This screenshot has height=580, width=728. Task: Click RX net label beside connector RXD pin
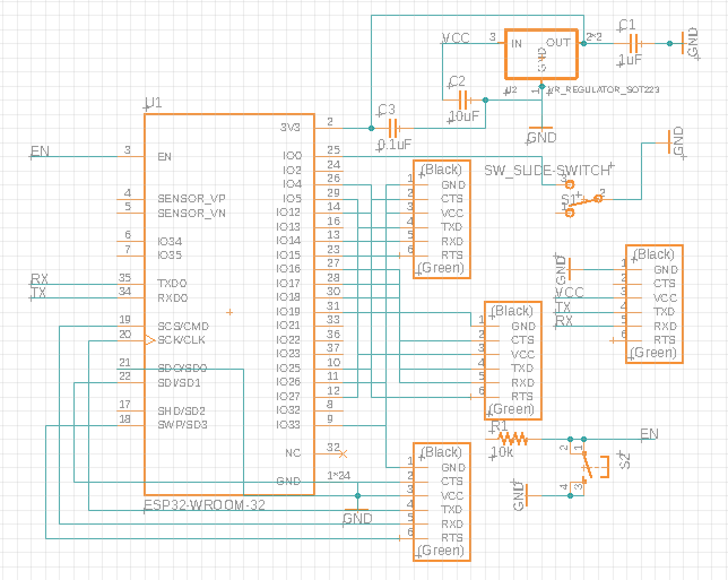[564, 321]
